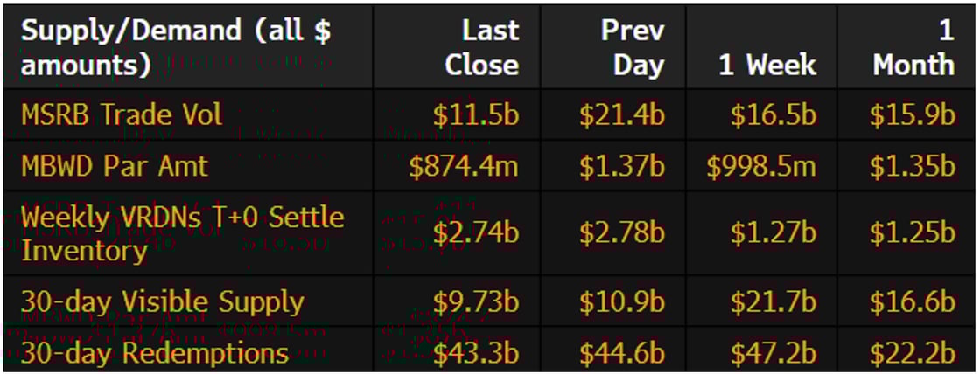980x374 pixels.
Task: Click the $874.4m MBWD last close value
Action: point(464,166)
